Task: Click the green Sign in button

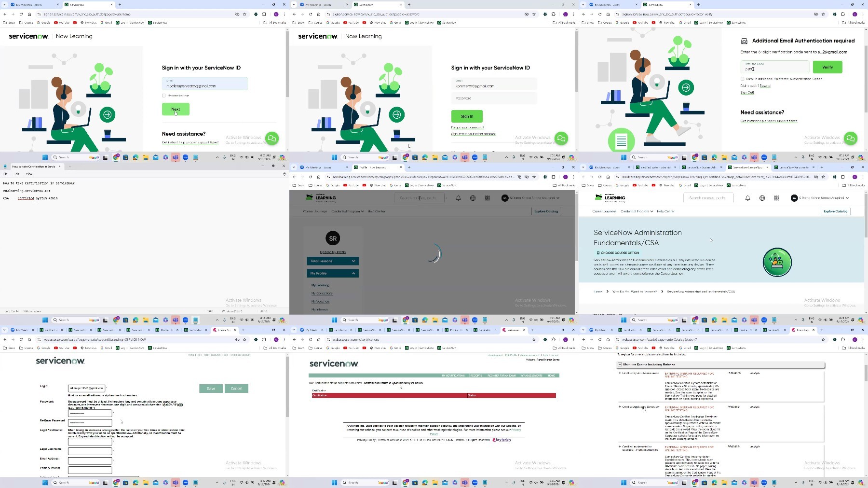Action: pos(467,116)
